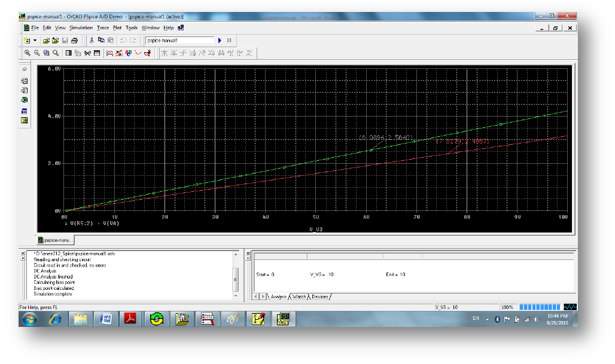Click the Pause simulation icon
The image size is (615, 364).
coord(229,41)
